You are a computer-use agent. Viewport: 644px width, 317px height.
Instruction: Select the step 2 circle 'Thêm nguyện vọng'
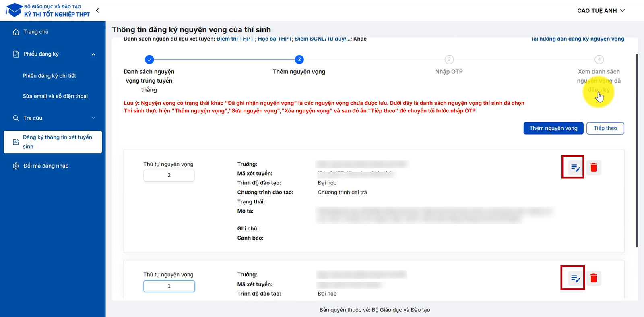point(299,60)
